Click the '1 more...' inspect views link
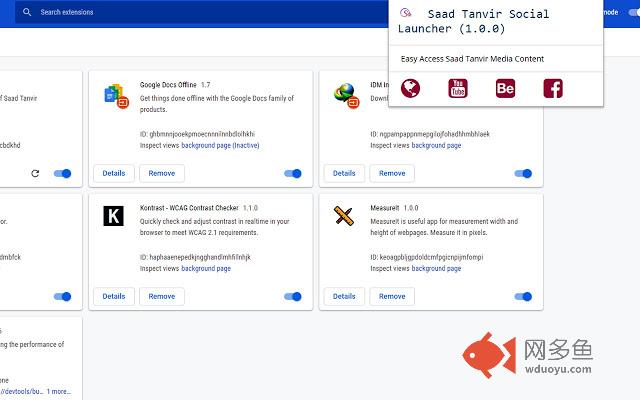The image size is (640, 400). point(59,391)
